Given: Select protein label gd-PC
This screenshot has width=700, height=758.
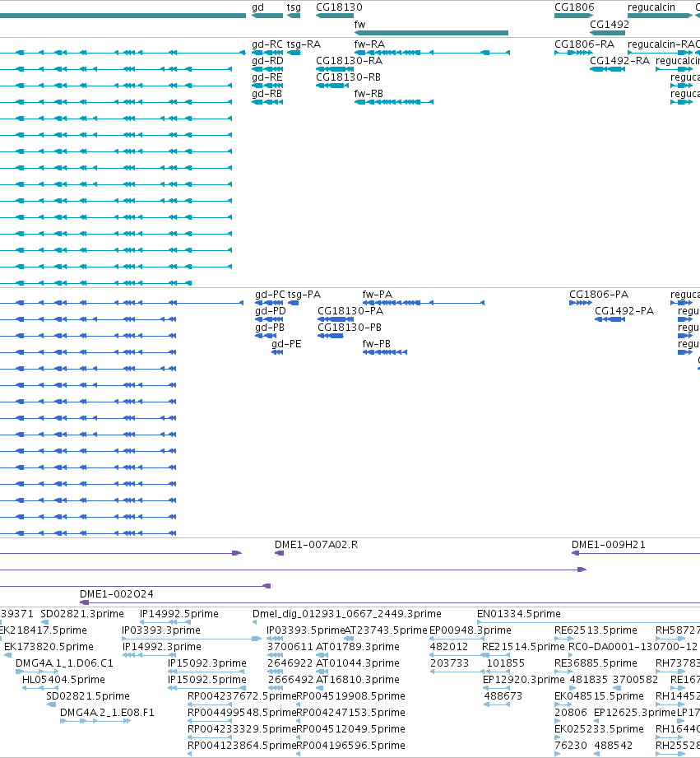Looking at the screenshot, I should click(270, 295).
